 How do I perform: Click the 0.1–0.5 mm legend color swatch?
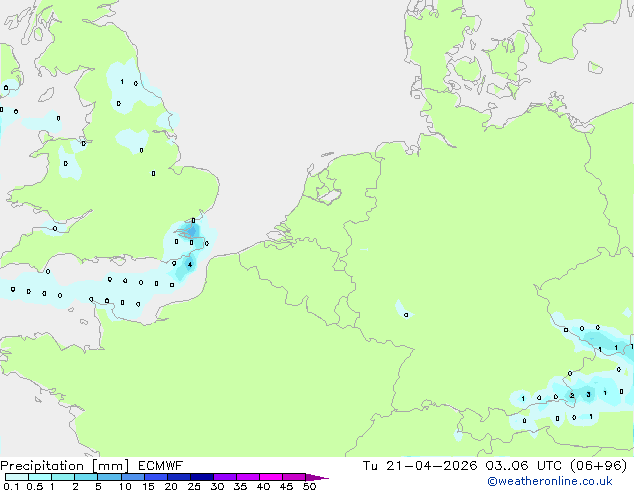(17, 477)
